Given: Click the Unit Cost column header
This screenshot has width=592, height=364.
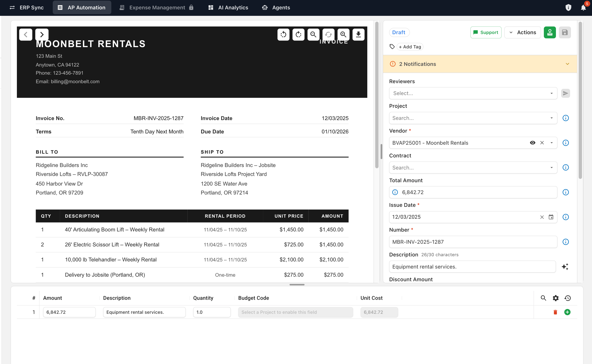Looking at the screenshot, I should [x=371, y=298].
